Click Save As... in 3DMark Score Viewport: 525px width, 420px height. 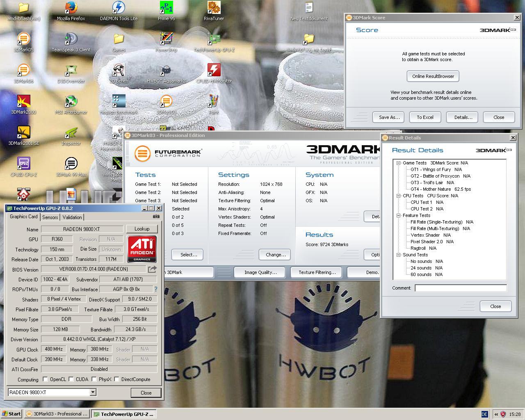click(389, 117)
